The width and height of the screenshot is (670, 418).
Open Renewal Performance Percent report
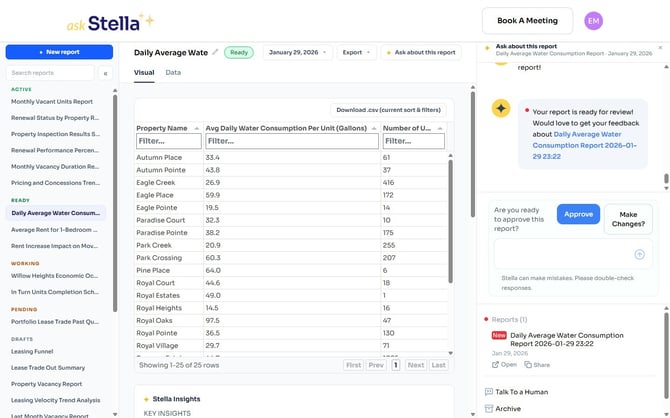coord(55,150)
